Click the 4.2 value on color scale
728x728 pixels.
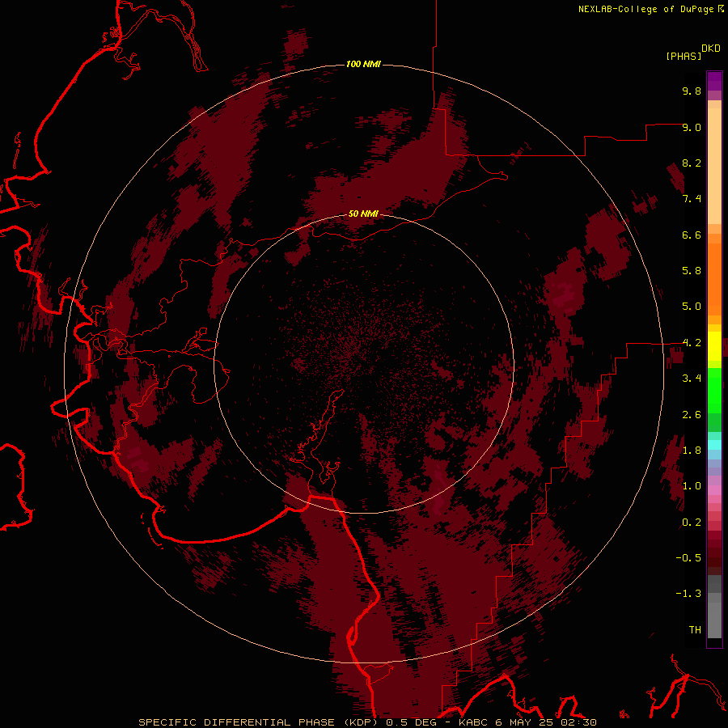click(x=692, y=343)
